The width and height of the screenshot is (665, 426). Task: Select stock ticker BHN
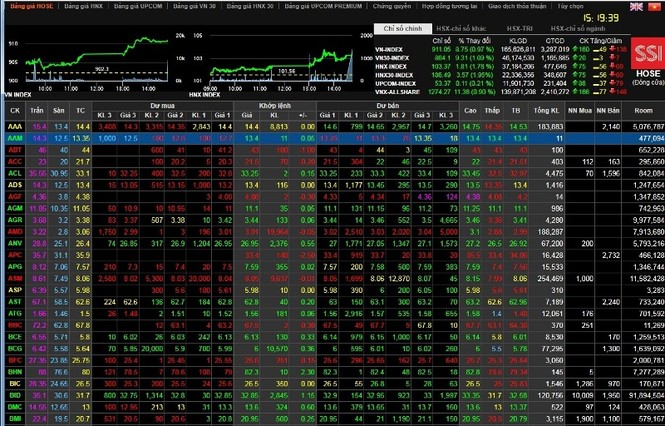pyautogui.click(x=15, y=372)
